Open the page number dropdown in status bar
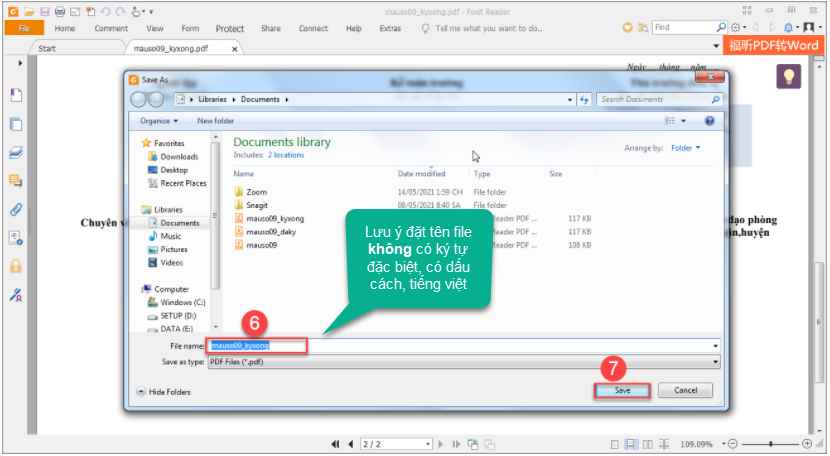830x456 pixels. pos(428,444)
